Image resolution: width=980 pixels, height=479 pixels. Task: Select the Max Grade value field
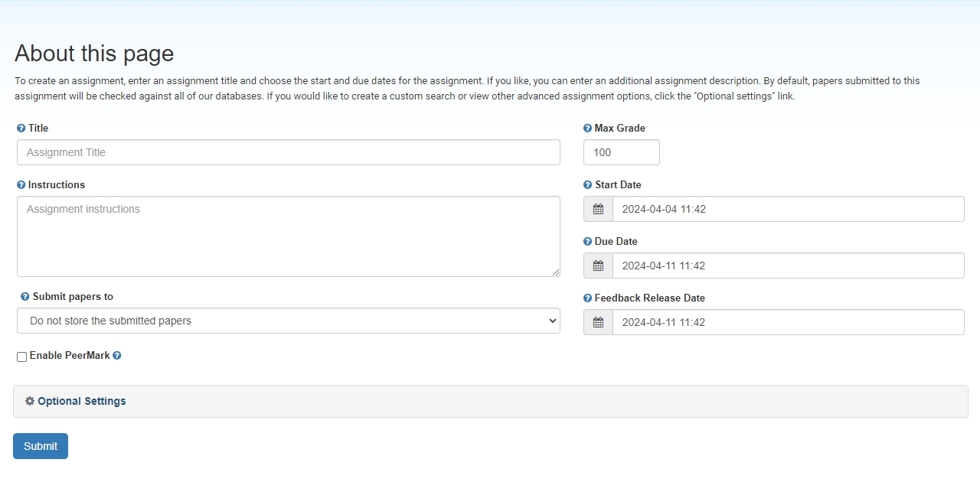coord(621,152)
